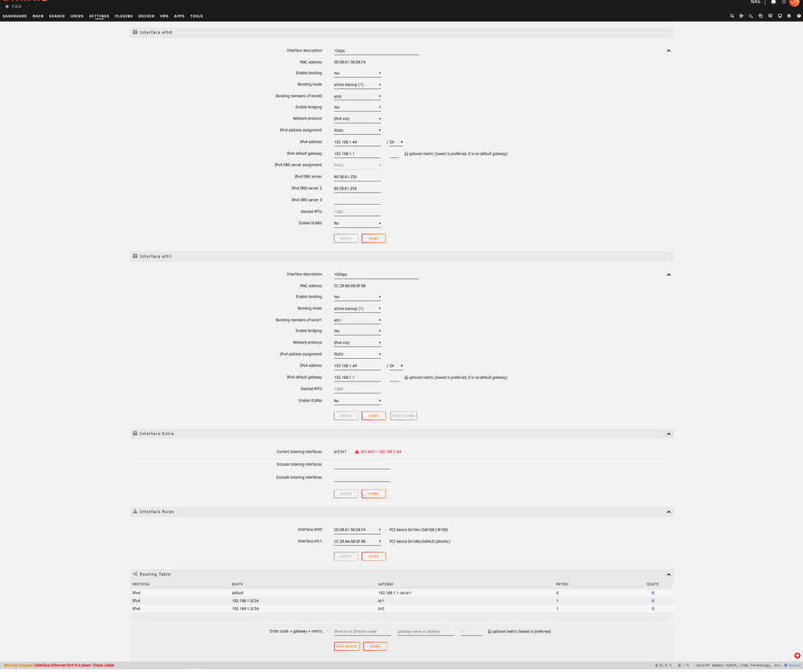This screenshot has height=672, width=803.
Task: Click eth1 IPv4 address field
Action: click(x=357, y=366)
